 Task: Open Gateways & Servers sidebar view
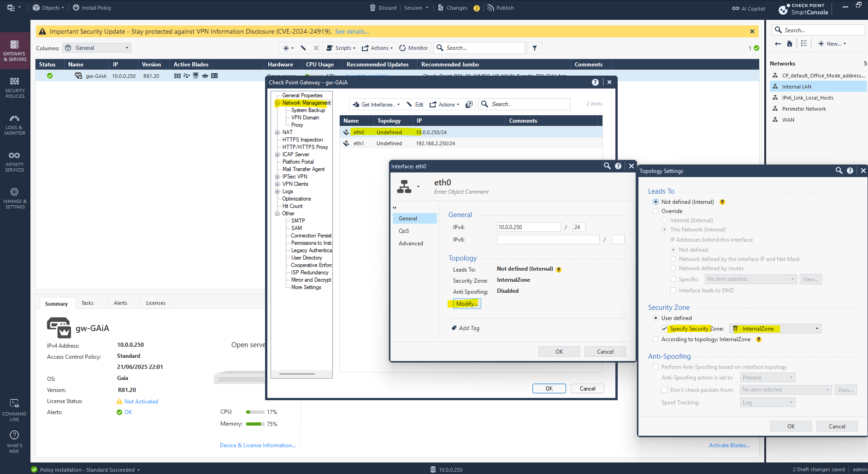click(15, 50)
